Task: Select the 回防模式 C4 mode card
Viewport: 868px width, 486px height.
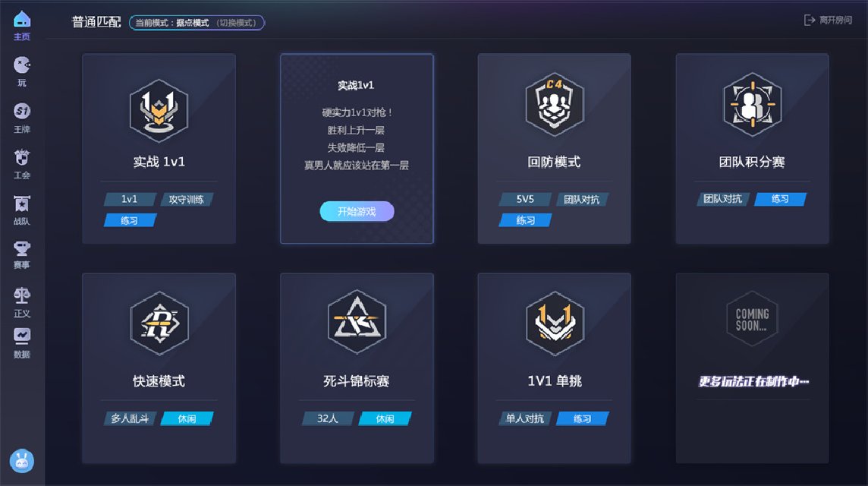Action: [554, 149]
